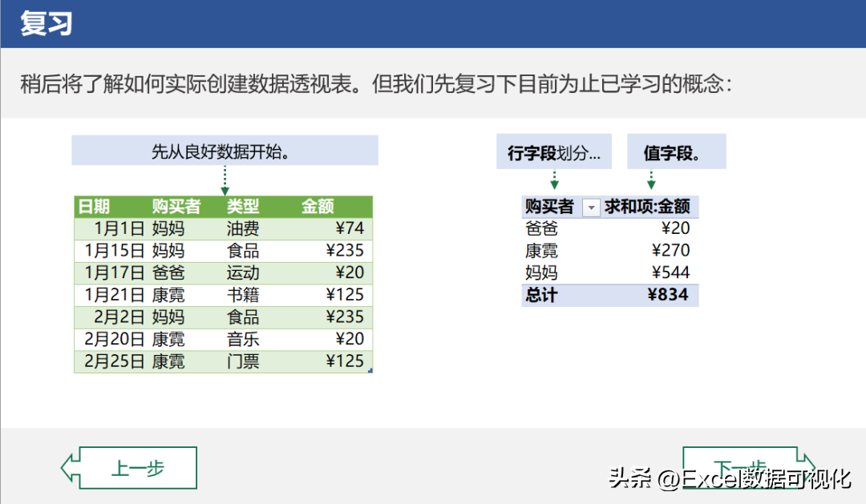Select the 先从良好数据开始 callout box
866x504 pixels.
click(225, 150)
